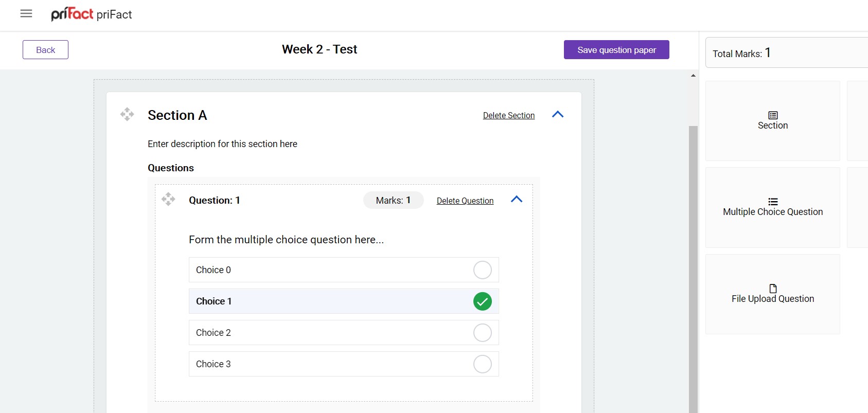Screen dimensions: 868x413
Task: Click the Section list icon in side panel
Action: coord(773,115)
